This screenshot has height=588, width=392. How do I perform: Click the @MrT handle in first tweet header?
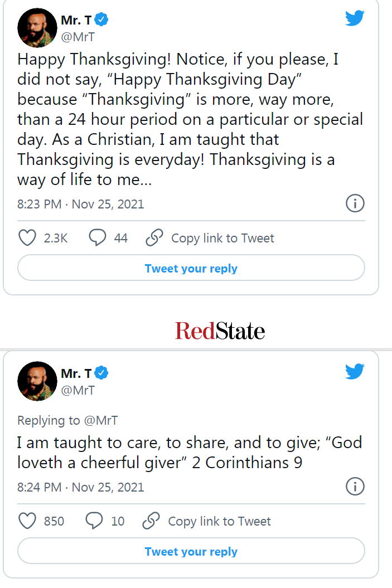click(x=78, y=37)
